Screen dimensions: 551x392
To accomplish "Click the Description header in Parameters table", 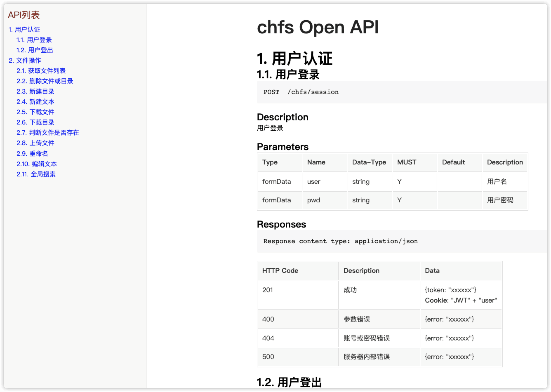I will click(x=505, y=162).
